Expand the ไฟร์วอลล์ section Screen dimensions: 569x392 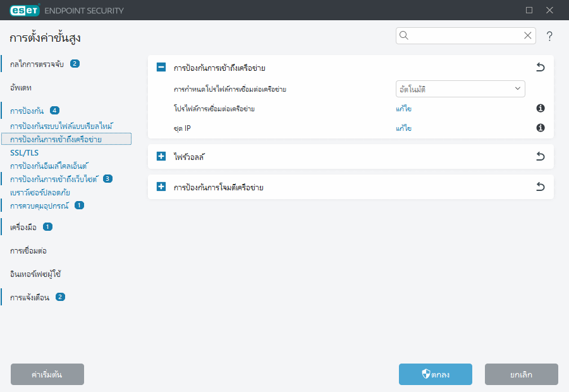click(x=161, y=156)
